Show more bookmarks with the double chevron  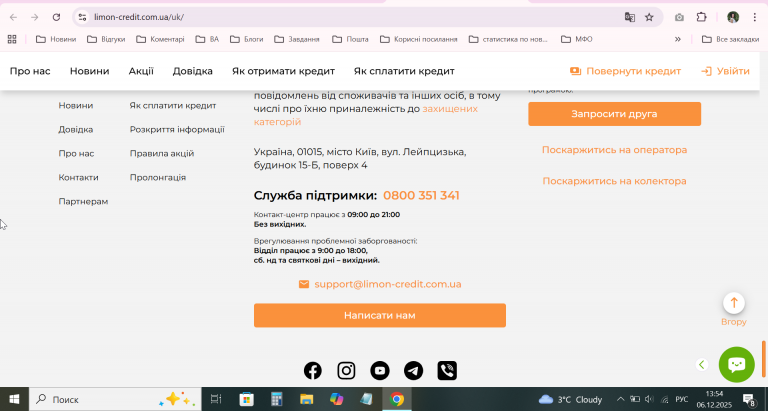(678, 39)
